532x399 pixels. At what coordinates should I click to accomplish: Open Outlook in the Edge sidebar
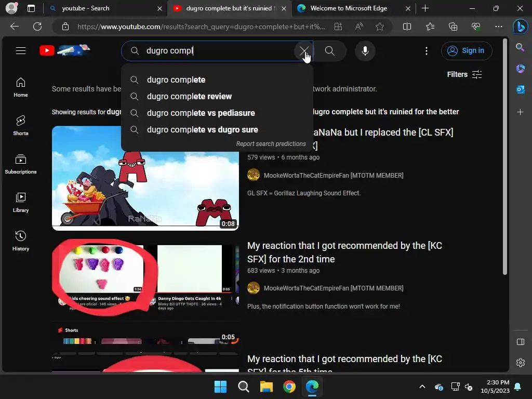coord(520,89)
